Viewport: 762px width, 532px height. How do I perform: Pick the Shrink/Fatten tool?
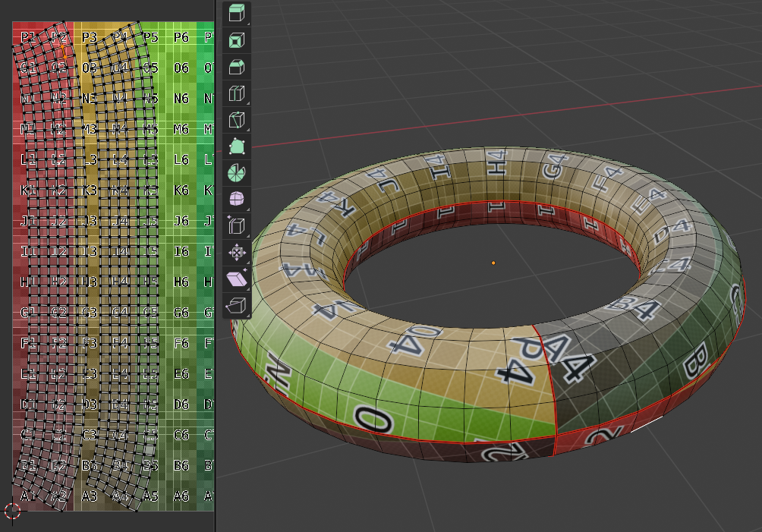237,253
